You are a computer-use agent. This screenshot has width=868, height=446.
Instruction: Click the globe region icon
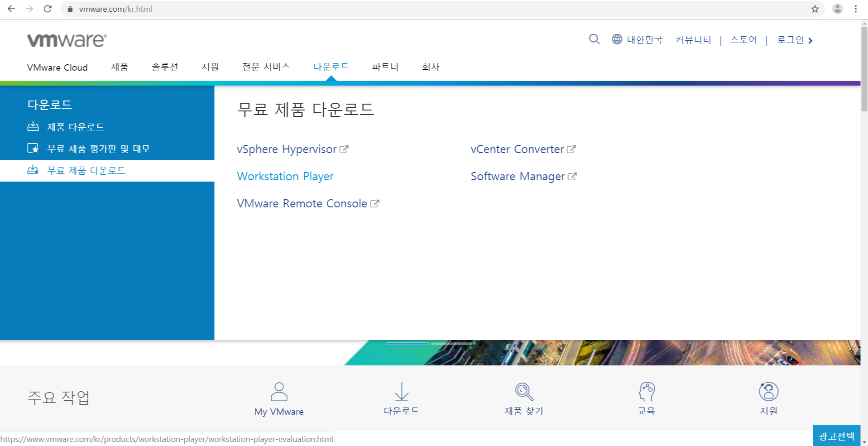pyautogui.click(x=617, y=39)
